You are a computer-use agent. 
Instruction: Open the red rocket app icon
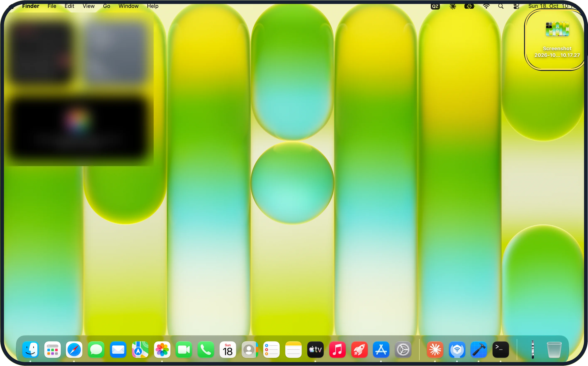click(359, 350)
